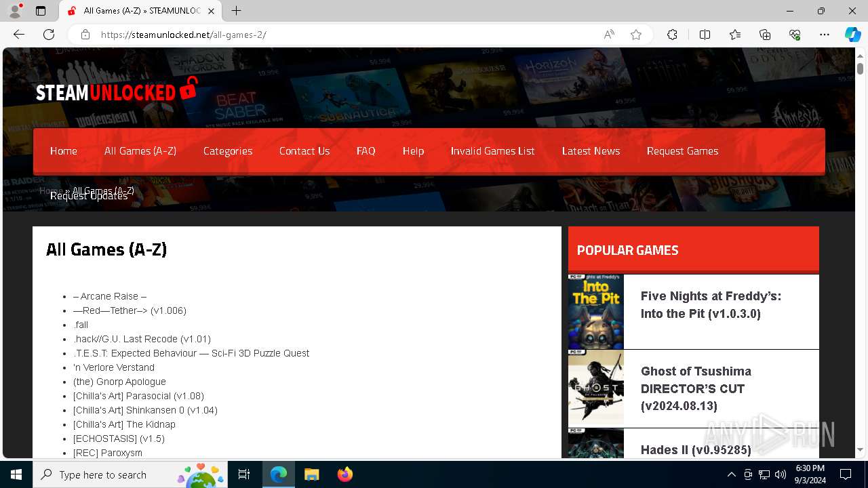Open the FAQ menu item
868x488 pixels.
(x=366, y=151)
